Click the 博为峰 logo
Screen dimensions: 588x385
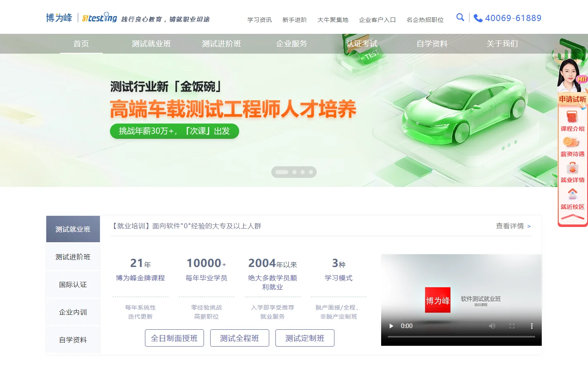click(x=59, y=18)
